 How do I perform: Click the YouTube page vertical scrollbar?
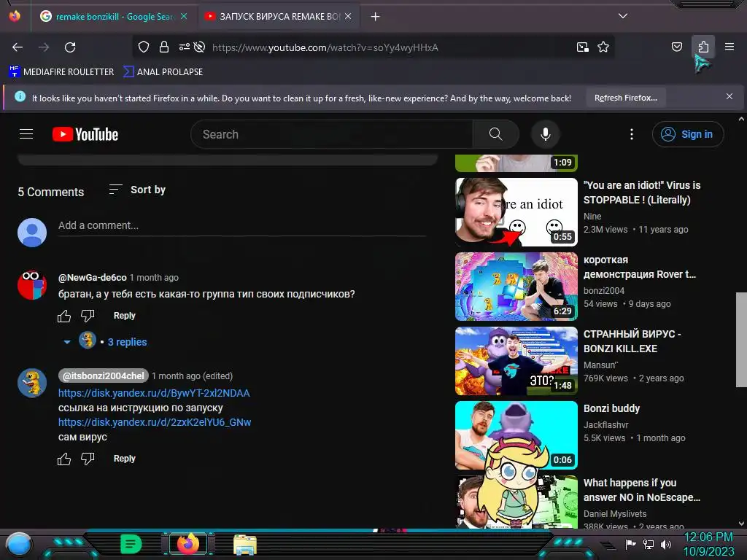click(x=741, y=340)
